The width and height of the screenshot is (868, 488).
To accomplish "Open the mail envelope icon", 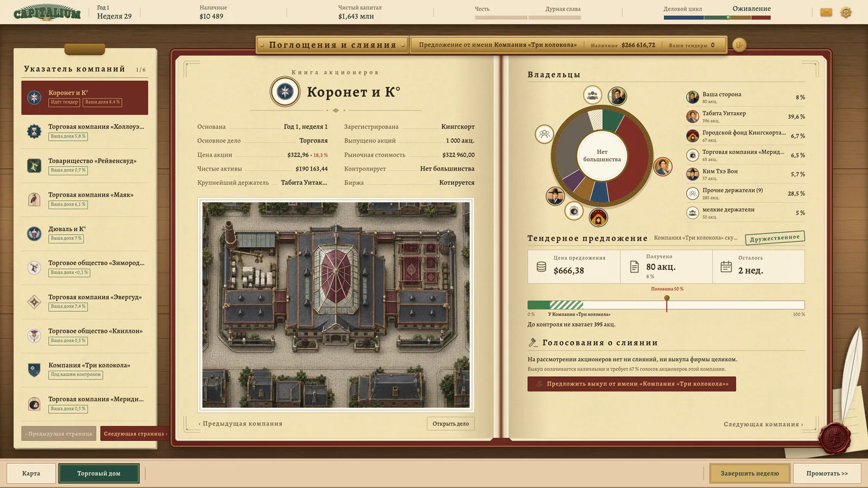I will pos(826,12).
